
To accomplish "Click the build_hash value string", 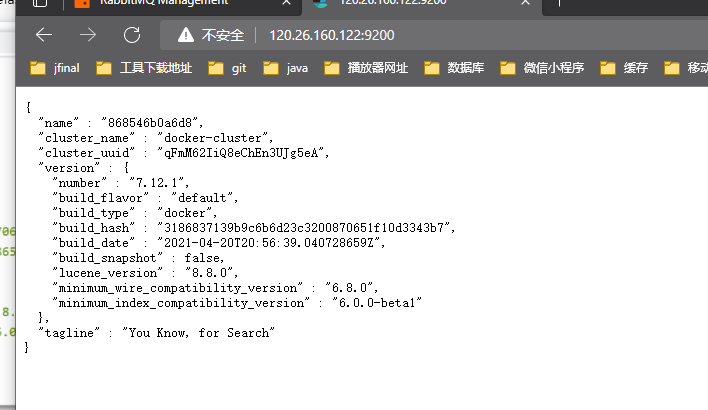I will 303,228.
